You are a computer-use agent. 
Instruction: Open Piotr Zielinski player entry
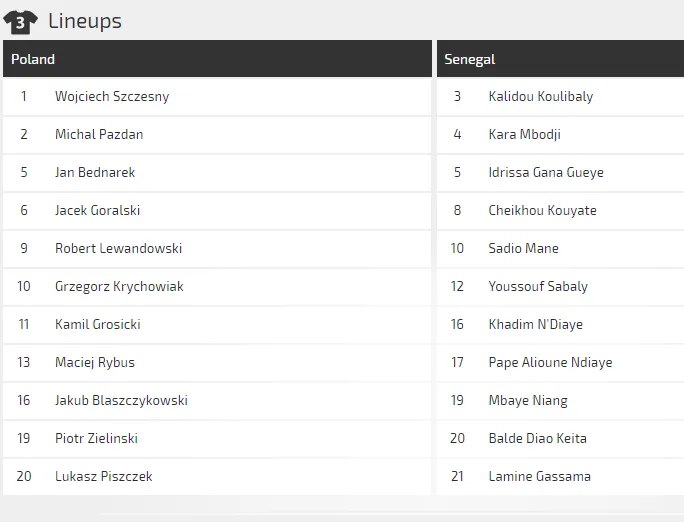point(96,439)
